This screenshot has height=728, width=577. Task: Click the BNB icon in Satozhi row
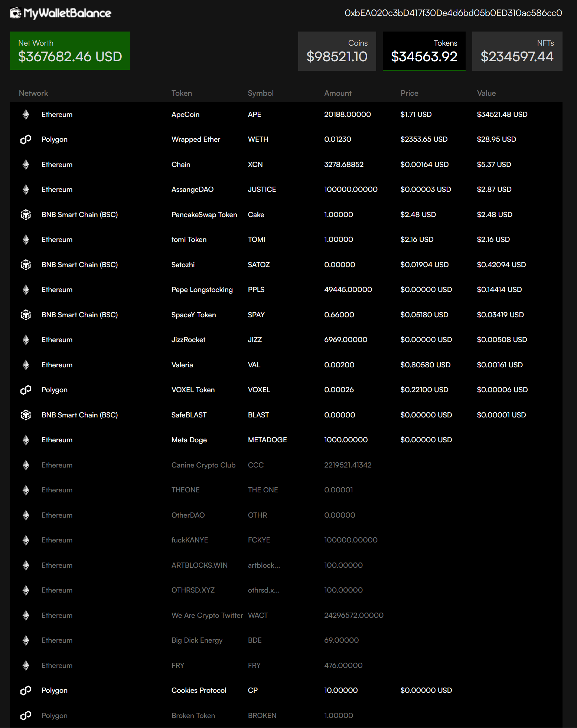pyautogui.click(x=26, y=265)
